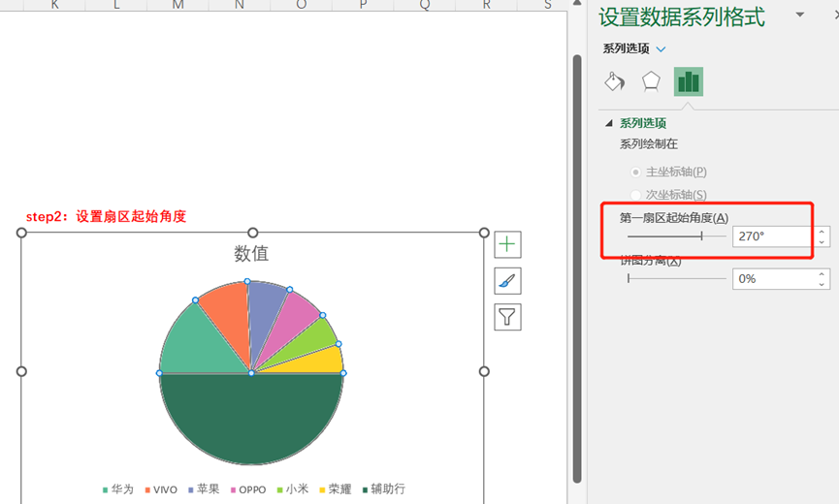
Task: Select column R header
Action: click(486, 5)
